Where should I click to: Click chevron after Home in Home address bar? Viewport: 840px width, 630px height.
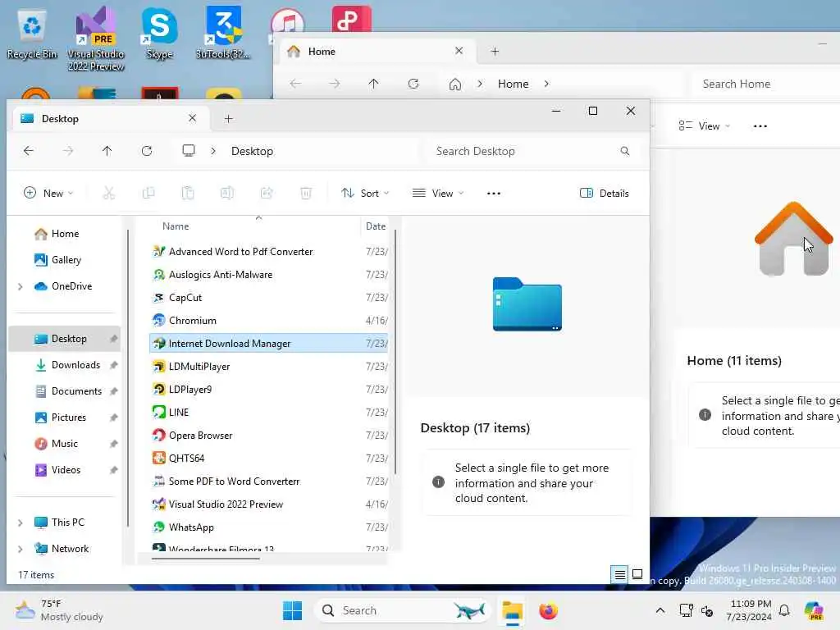point(546,84)
